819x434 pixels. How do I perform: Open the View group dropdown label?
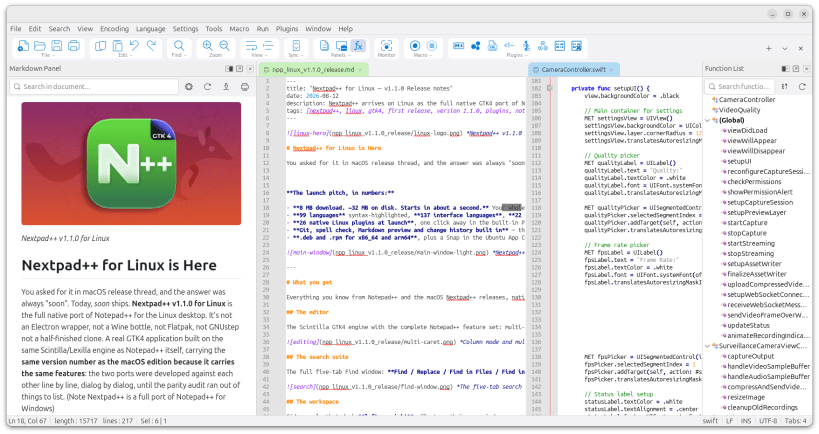[x=258, y=55]
